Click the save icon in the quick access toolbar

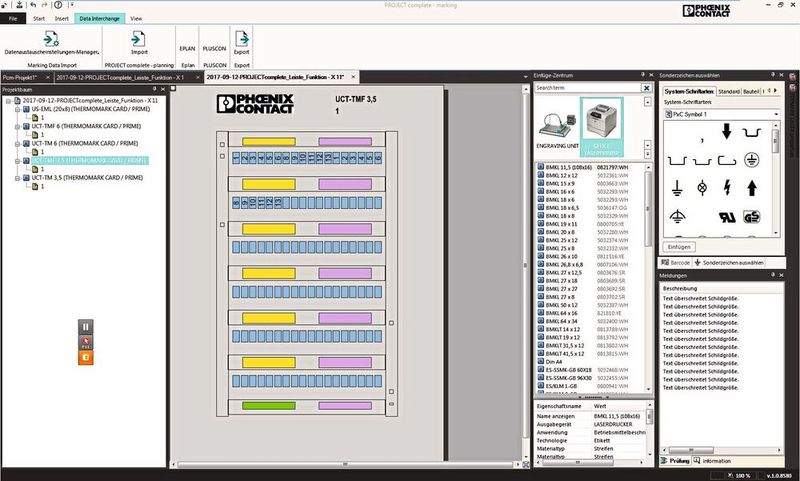(19, 5)
